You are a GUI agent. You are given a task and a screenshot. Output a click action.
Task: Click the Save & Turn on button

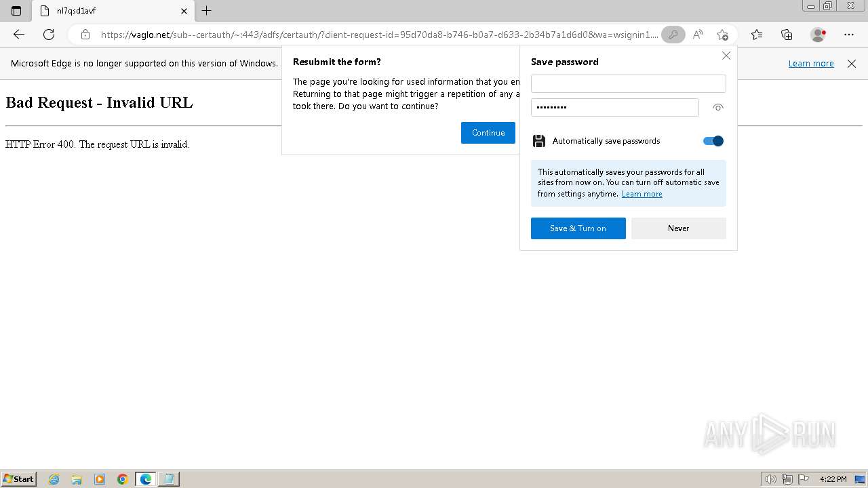pos(578,228)
